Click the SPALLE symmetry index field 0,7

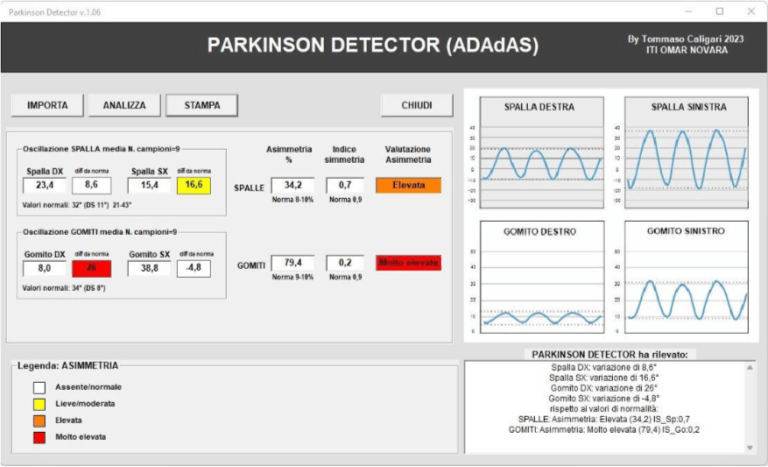pos(345,185)
